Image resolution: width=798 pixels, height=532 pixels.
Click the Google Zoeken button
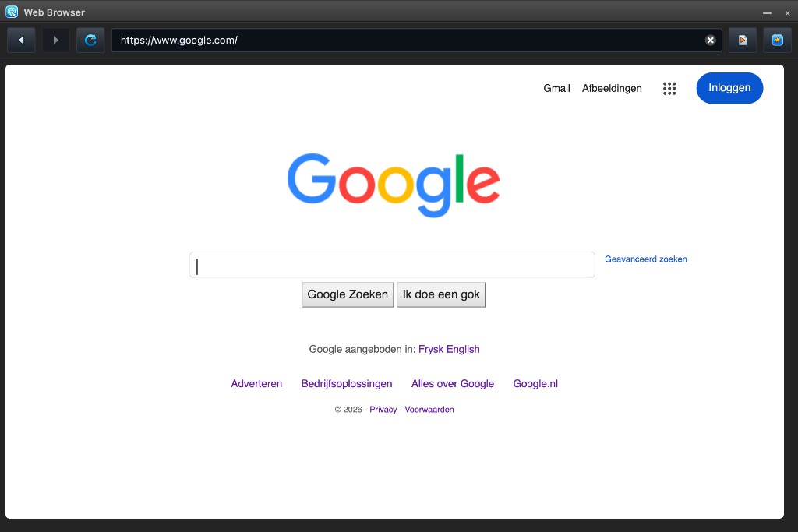tap(348, 294)
